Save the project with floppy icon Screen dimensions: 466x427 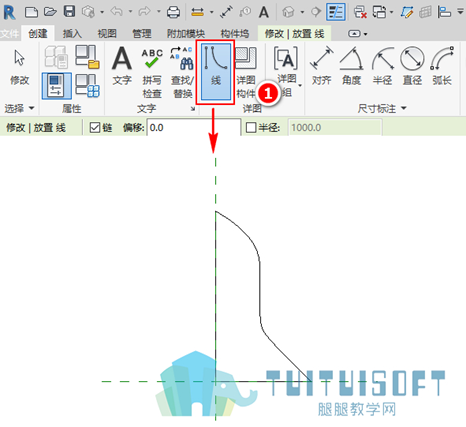(69, 12)
